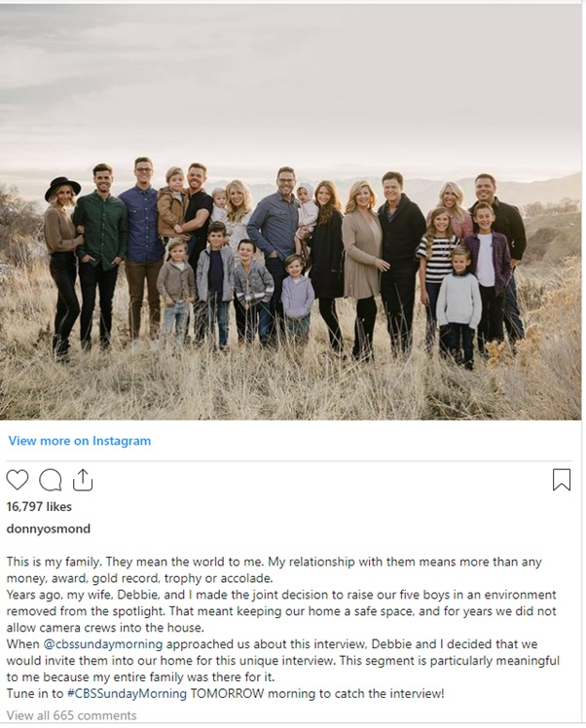Click the 16,797 likes count
Screen dimensions: 586x728
tap(39, 506)
